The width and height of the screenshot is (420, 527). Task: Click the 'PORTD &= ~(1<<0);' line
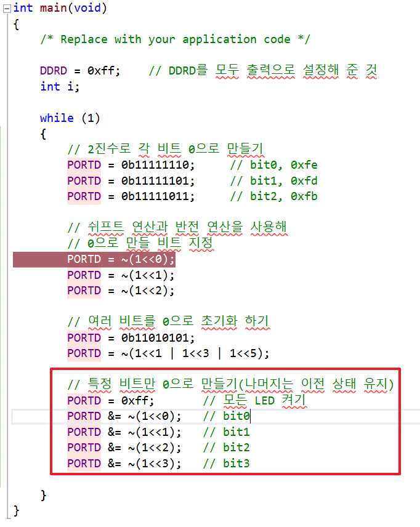(x=124, y=416)
